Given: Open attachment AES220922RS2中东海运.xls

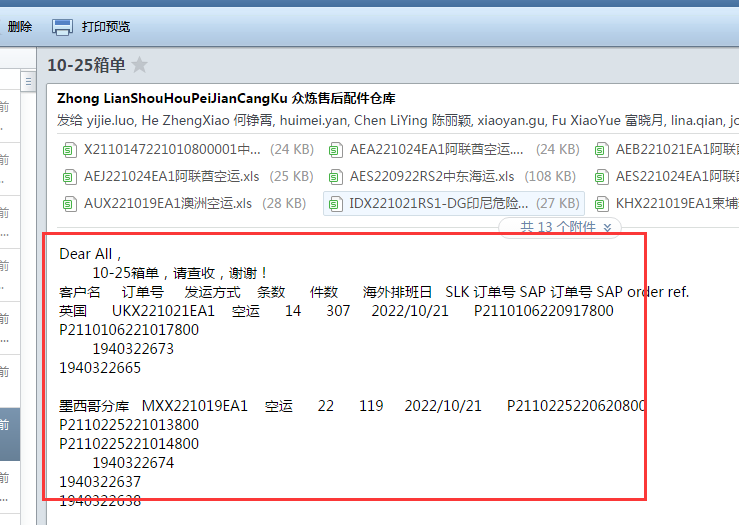Looking at the screenshot, I should 432,176.
